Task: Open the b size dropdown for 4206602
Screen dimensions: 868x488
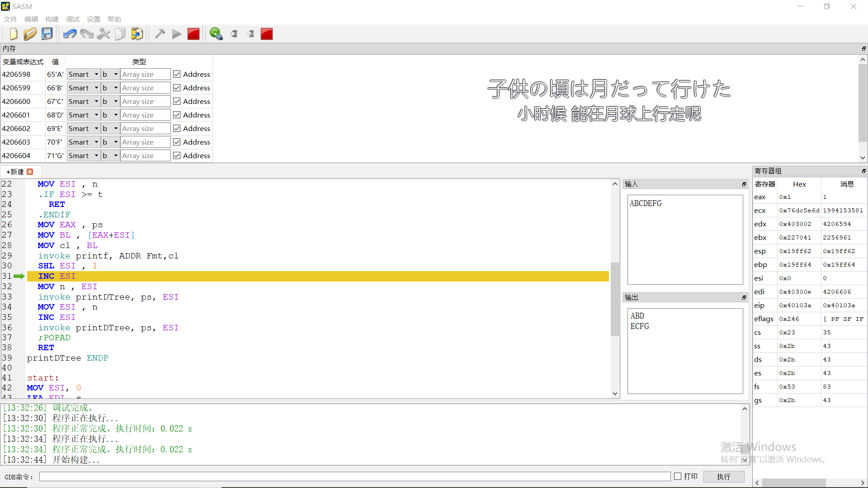Action: tap(110, 128)
